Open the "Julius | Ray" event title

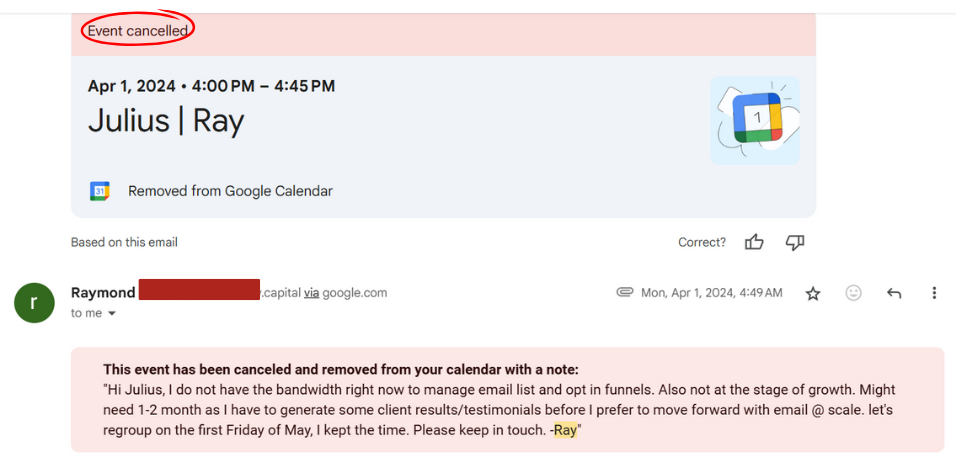[x=166, y=121]
